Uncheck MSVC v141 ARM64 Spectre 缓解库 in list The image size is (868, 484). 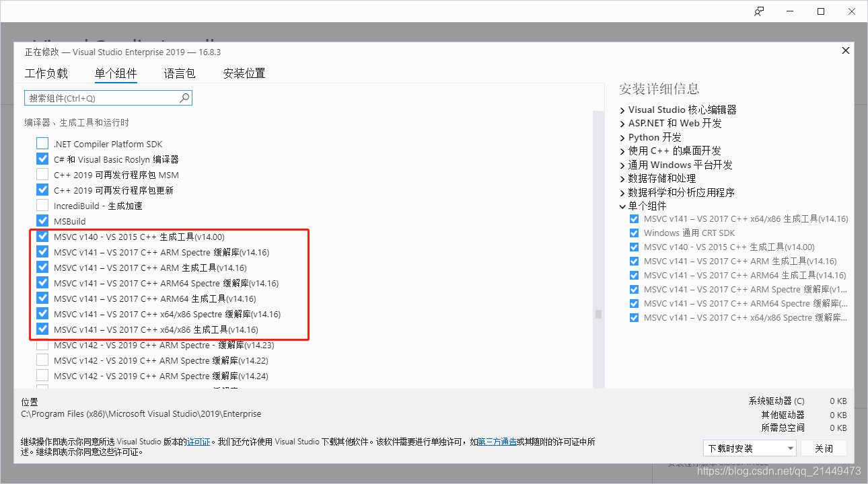coord(42,283)
